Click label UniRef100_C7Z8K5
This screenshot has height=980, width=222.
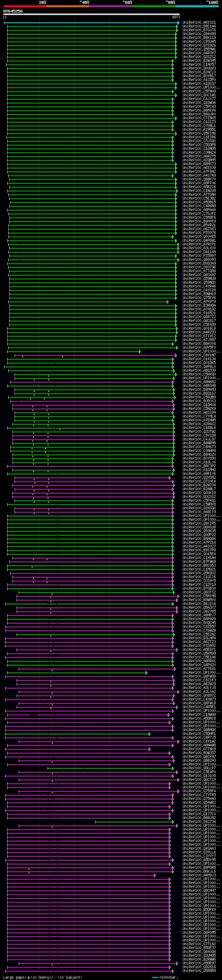199,118
